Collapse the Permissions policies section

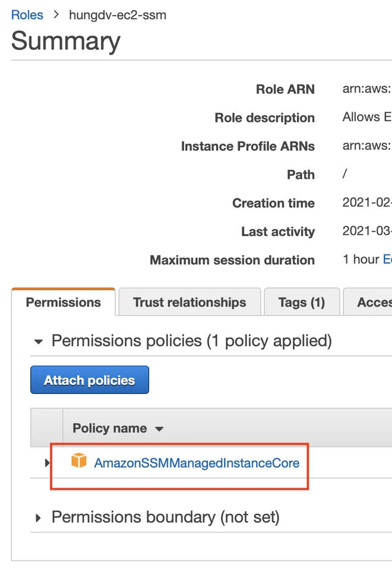39,342
